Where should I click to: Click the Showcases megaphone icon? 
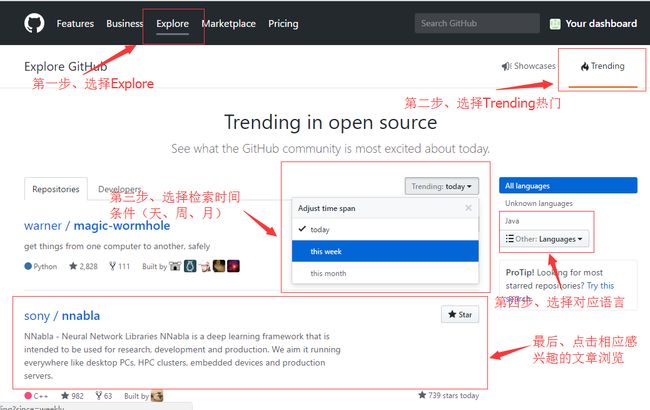pos(507,66)
